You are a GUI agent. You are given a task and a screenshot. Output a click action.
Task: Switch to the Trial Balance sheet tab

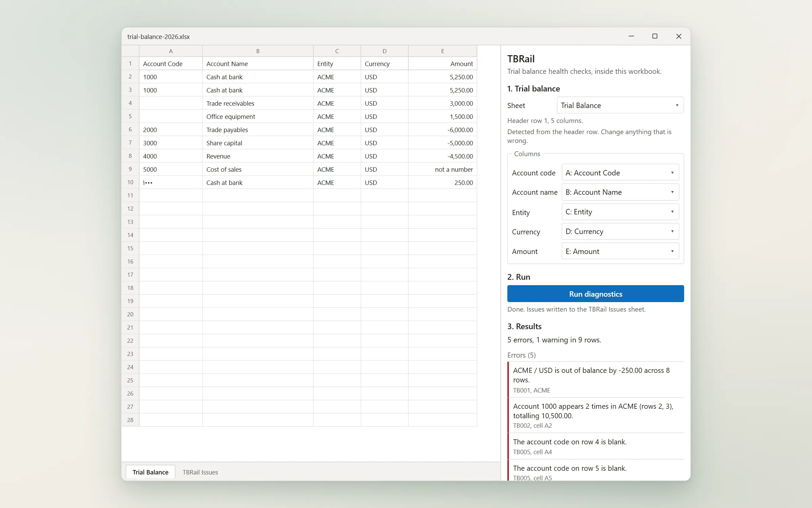[x=150, y=472]
